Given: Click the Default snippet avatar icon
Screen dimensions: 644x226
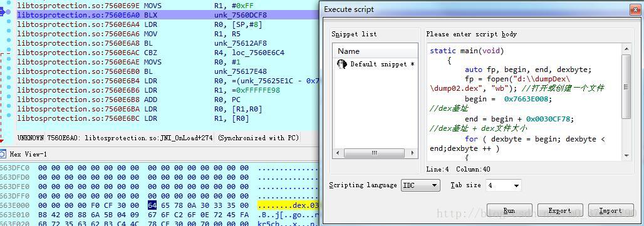Looking at the screenshot, I should [341, 64].
